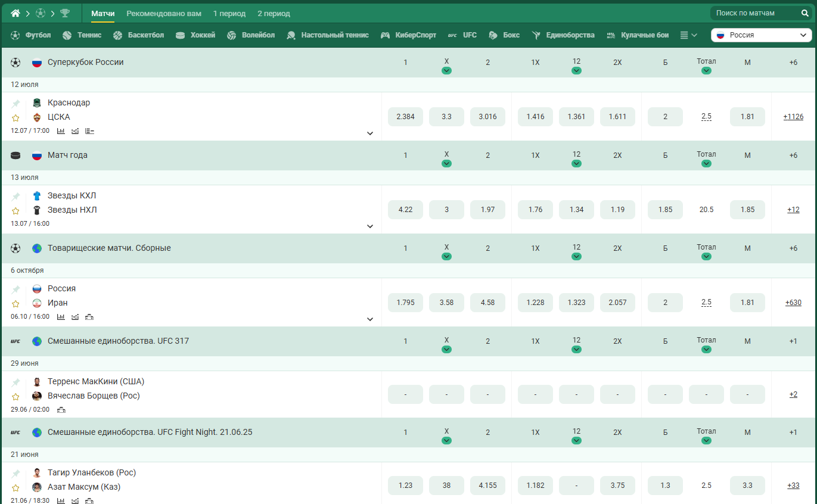The width and height of the screenshot is (817, 504).
Task: Open Тотал dropdown in Матч года header
Action: click(706, 163)
